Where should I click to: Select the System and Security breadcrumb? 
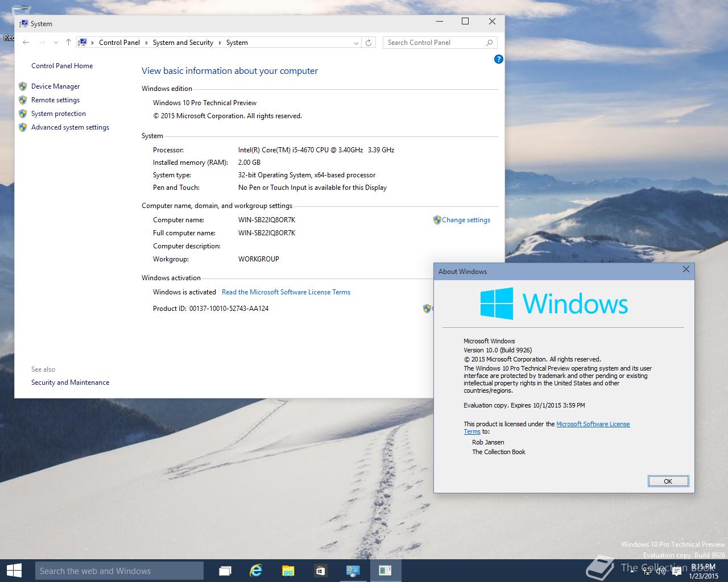pyautogui.click(x=183, y=43)
